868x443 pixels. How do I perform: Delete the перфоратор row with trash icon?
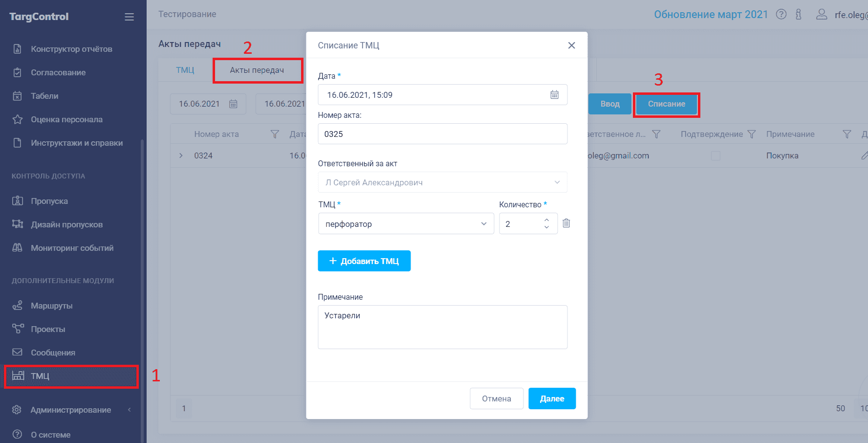click(x=566, y=223)
